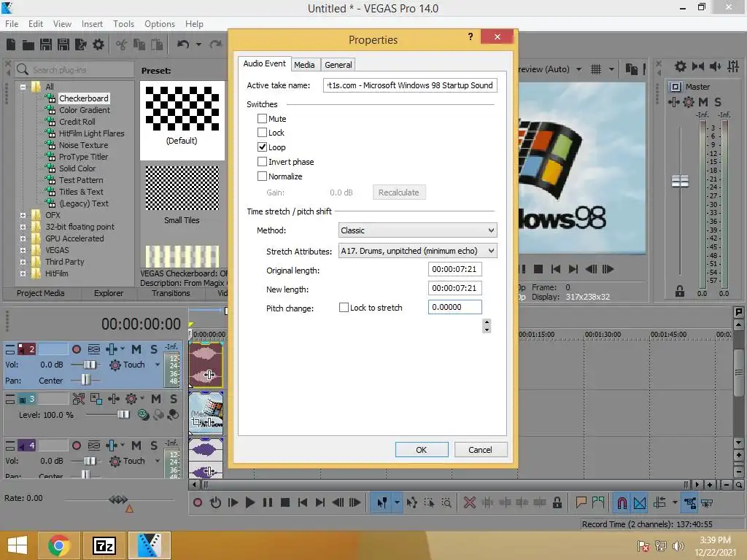Click the Insert Marker flag icon
Screen dimensions: 747x560
coord(581,503)
